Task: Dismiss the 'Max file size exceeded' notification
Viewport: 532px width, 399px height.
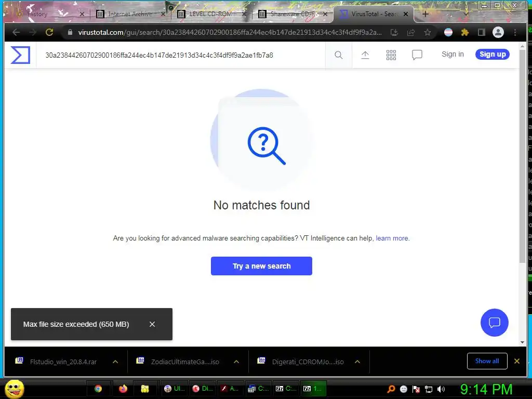Action: point(152,324)
